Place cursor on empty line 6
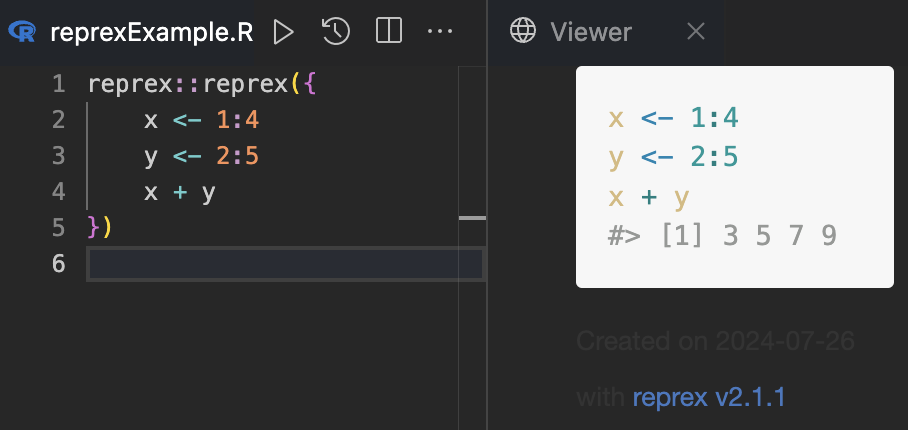The height and width of the screenshot is (430, 908). [x=280, y=264]
